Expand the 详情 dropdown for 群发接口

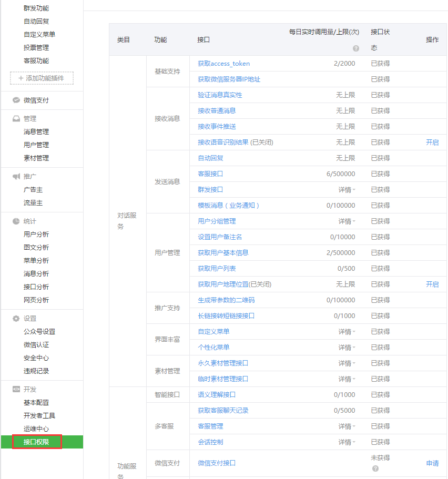347,190
